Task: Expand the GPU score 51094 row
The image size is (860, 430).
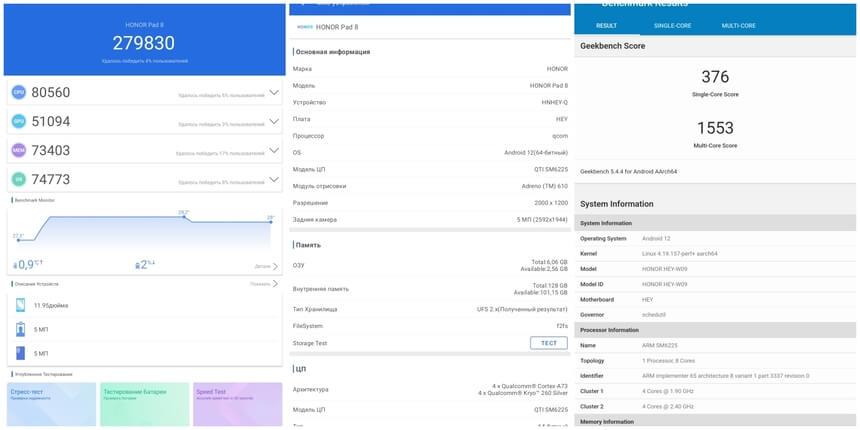Action: click(274, 121)
